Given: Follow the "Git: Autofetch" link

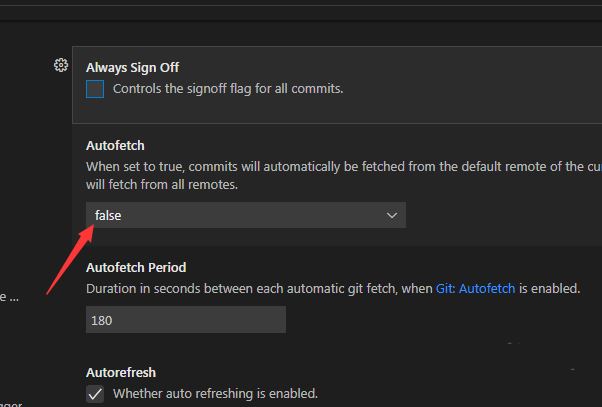Looking at the screenshot, I should (475, 288).
